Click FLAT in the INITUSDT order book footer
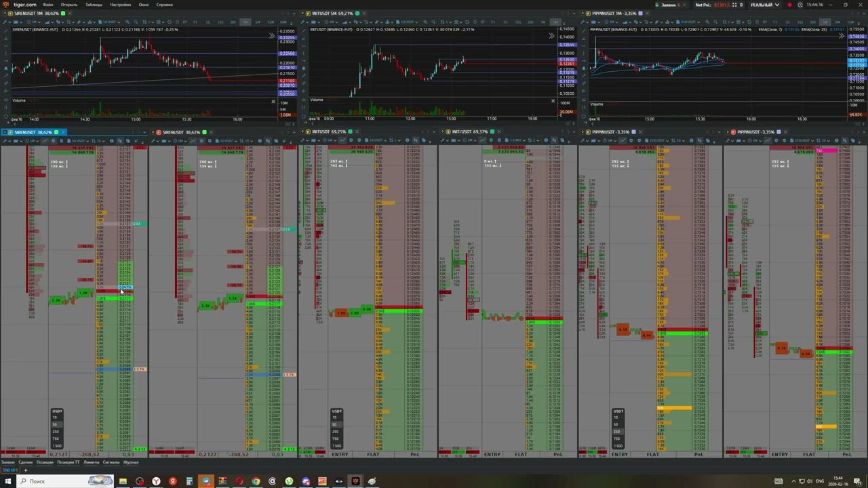The height and width of the screenshot is (488, 868). [373, 454]
